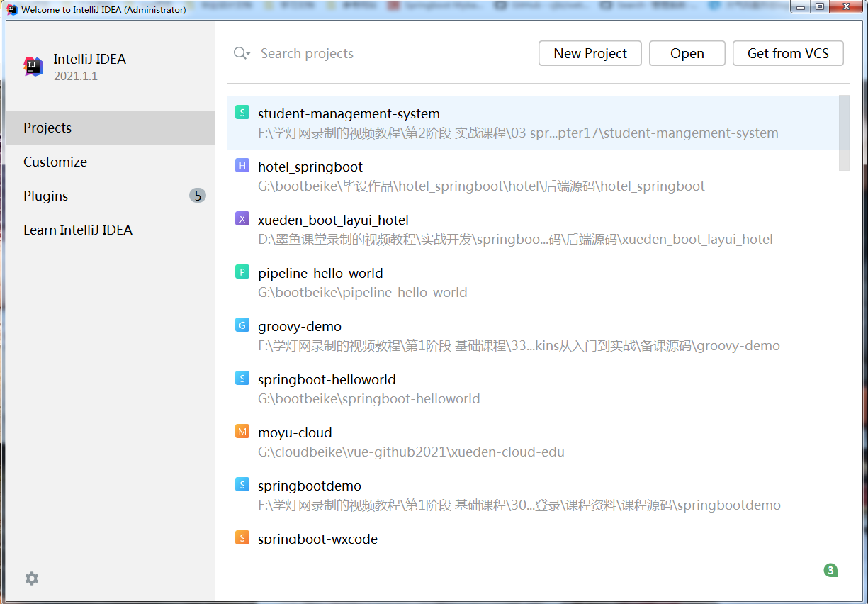Open the settings gear at bottom left
Screen dimensions: 868x604
coord(32,578)
